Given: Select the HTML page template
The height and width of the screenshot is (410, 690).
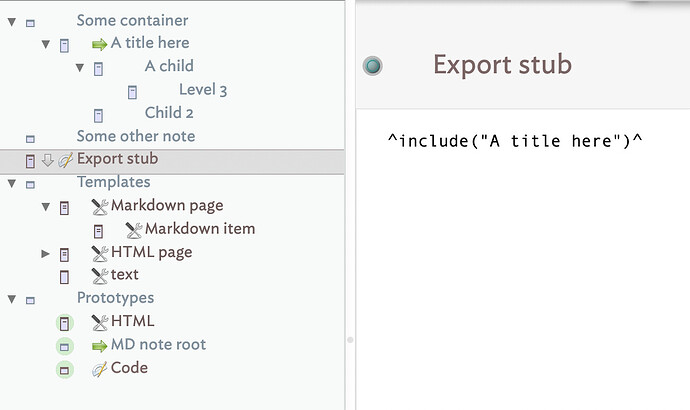Looking at the screenshot, I should click(x=152, y=252).
